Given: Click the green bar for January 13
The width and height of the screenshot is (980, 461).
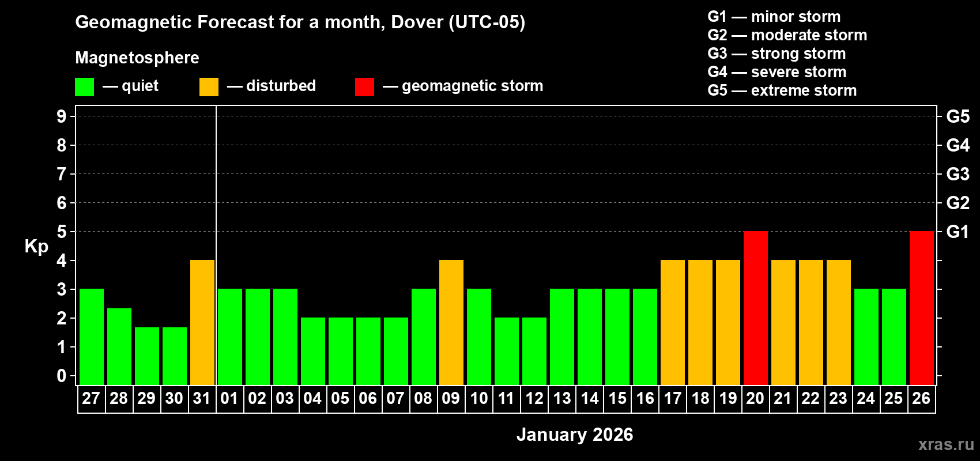Looking at the screenshot, I should 562,337.
